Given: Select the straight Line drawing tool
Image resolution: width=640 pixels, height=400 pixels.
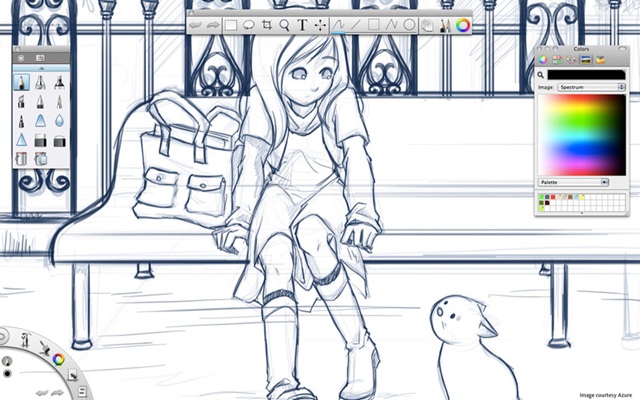Looking at the screenshot, I should pyautogui.click(x=355, y=25).
